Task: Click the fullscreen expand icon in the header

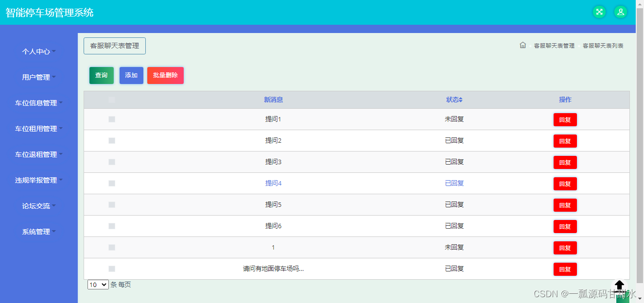Action: [599, 12]
